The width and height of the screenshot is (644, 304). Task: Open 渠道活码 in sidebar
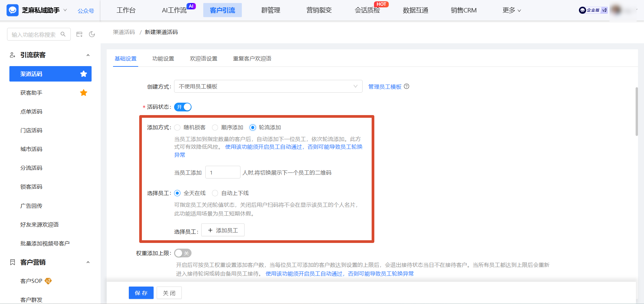tap(50, 74)
